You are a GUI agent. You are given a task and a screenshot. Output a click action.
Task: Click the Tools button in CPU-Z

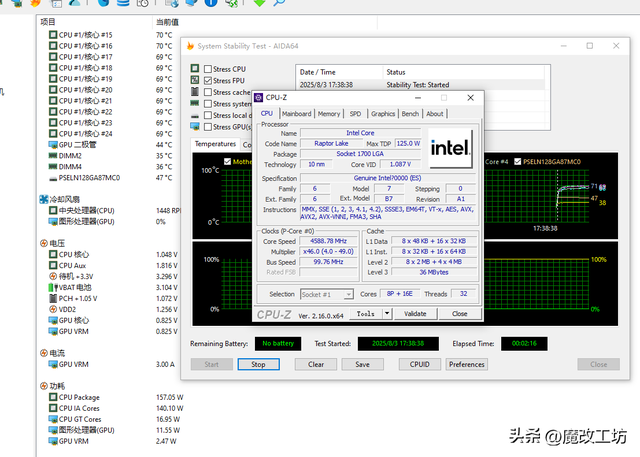[x=366, y=313]
